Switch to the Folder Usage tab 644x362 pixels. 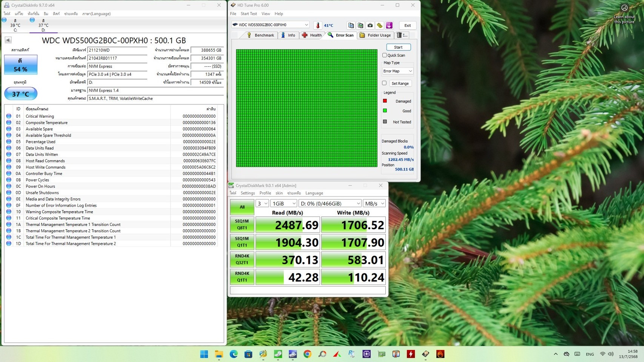pos(376,35)
